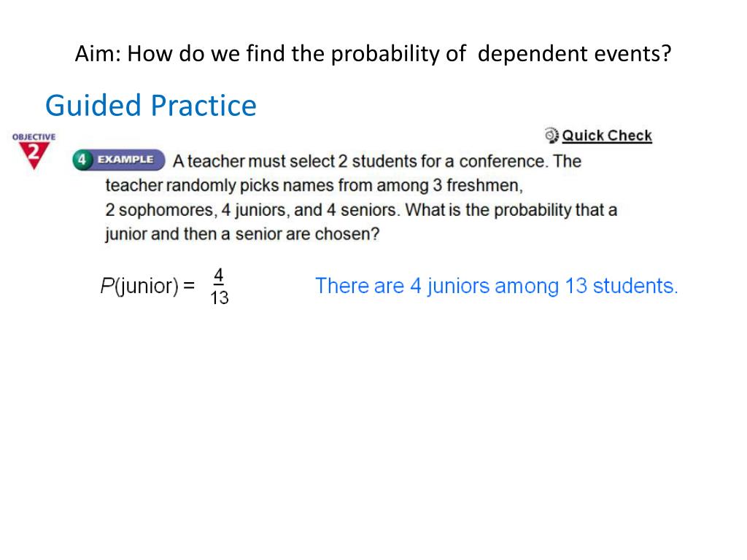Open the Quick Check link
Viewport: 747px width, 560px height.
click(x=606, y=136)
